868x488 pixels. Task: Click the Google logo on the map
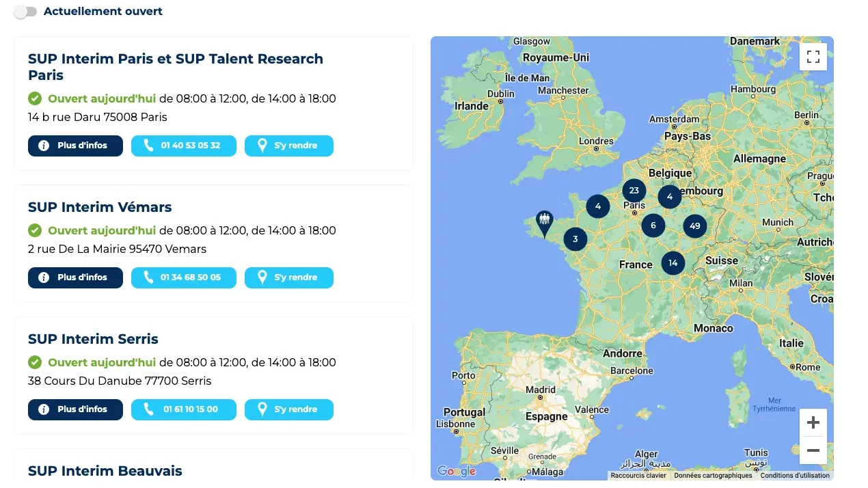[x=456, y=471]
